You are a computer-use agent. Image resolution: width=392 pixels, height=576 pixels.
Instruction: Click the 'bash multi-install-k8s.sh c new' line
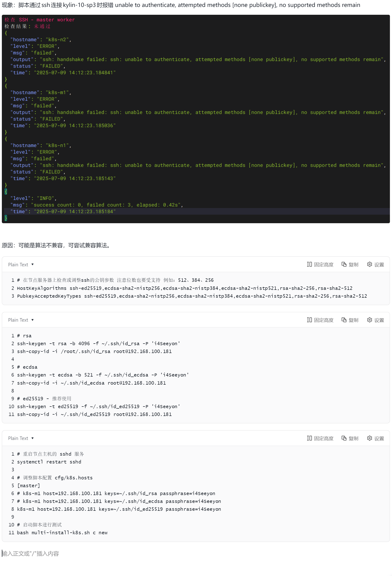pos(62,533)
